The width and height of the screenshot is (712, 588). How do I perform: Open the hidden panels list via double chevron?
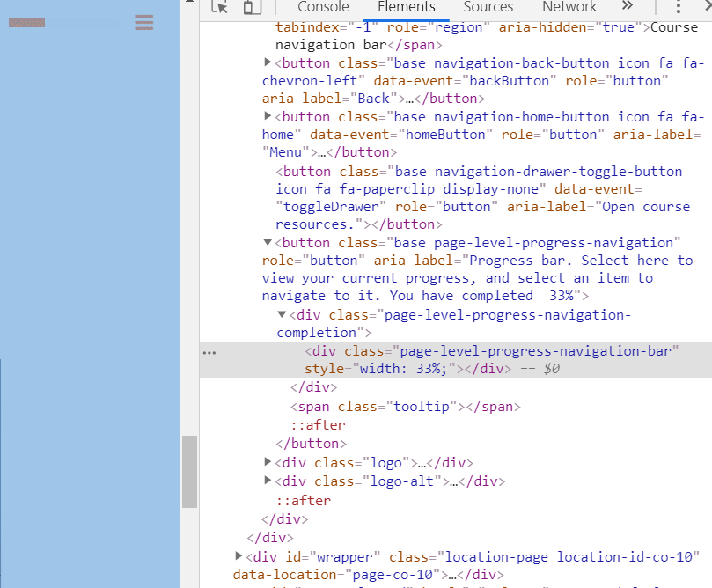pyautogui.click(x=627, y=7)
